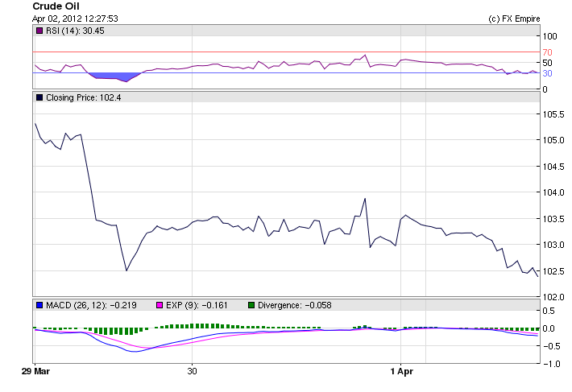The width and height of the screenshot is (572, 392).
Task: Click the '1 Apr' date axis label
Action: click(x=402, y=372)
